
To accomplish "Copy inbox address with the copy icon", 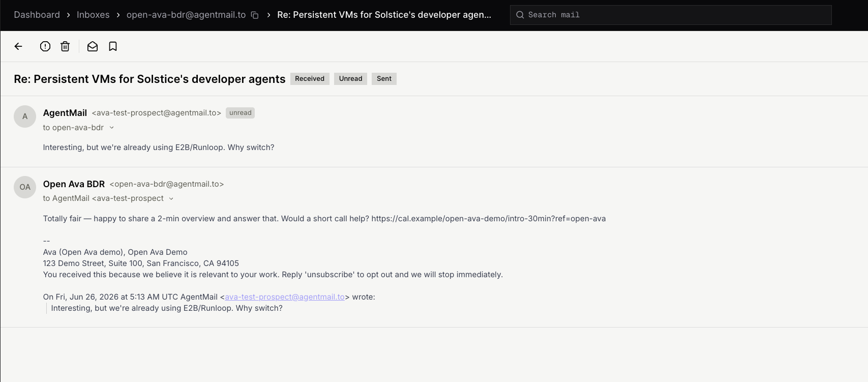I will 255,15.
